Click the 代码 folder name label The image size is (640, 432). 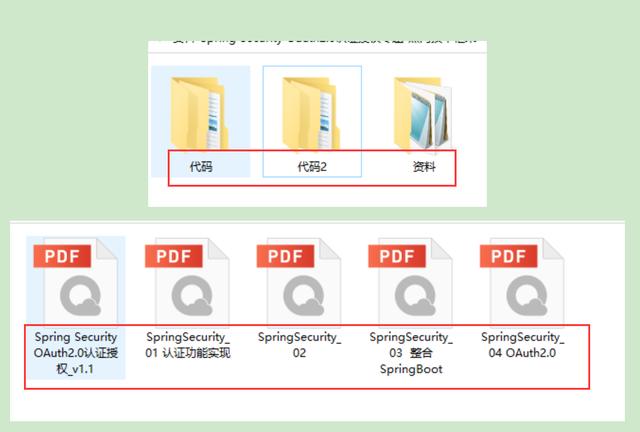click(x=201, y=167)
